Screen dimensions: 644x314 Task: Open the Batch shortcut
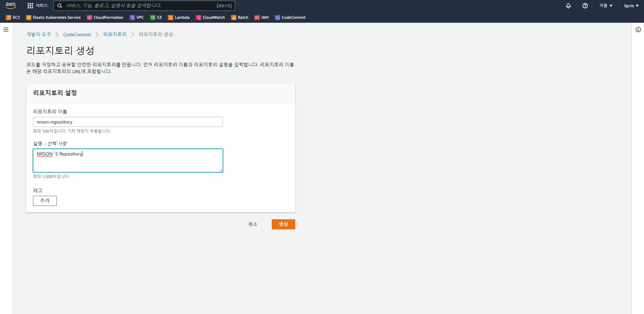(240, 17)
